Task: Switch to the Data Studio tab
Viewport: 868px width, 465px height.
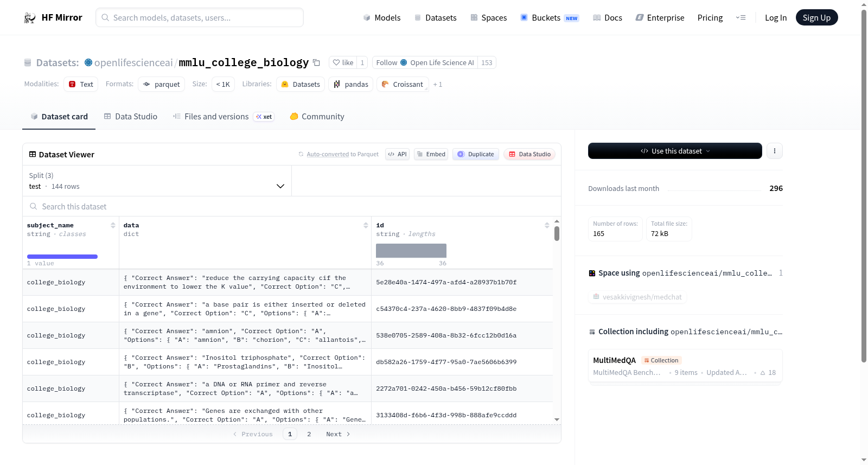Action: (131, 117)
